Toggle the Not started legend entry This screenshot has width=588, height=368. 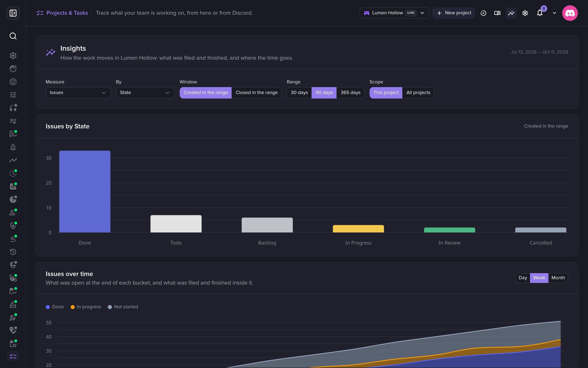click(123, 307)
